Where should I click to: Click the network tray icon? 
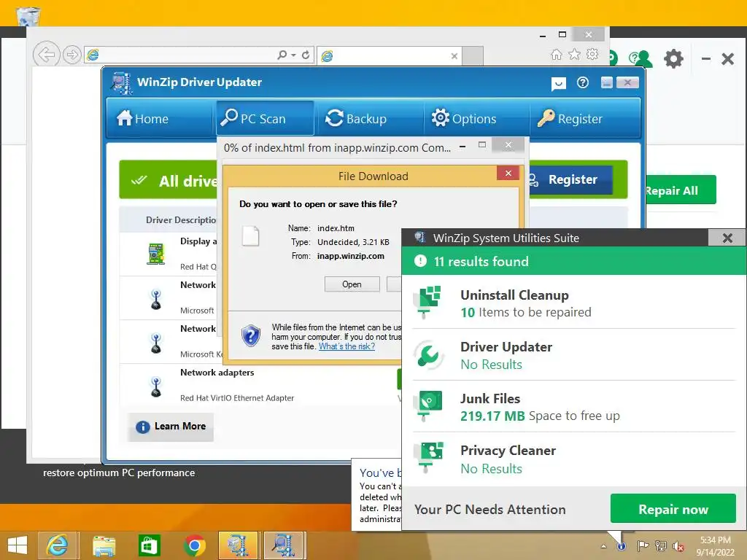tap(660, 545)
